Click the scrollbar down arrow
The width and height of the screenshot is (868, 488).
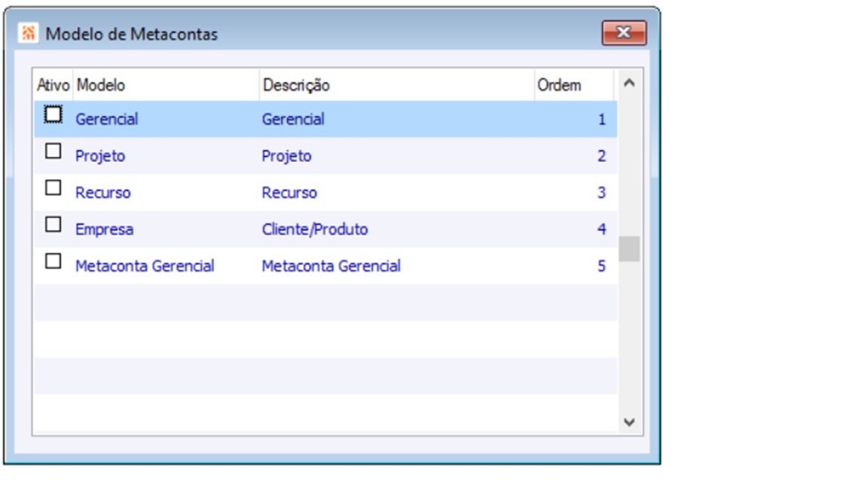tap(629, 422)
